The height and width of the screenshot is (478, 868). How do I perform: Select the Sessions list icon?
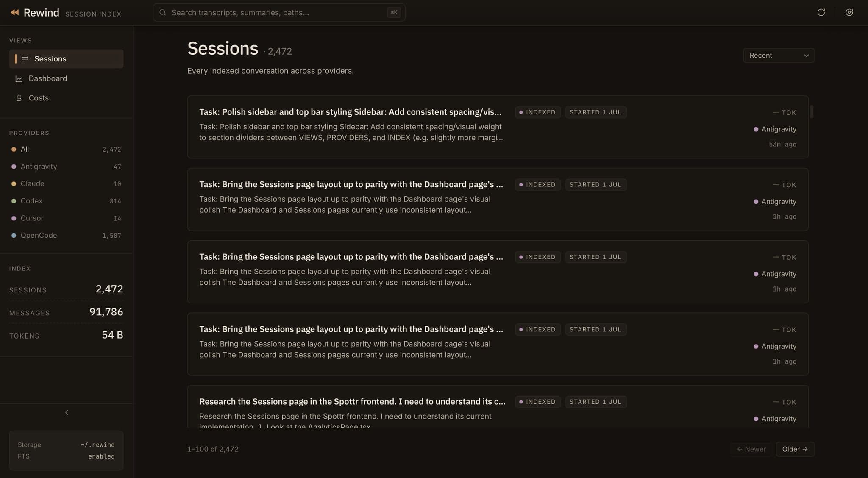25,59
